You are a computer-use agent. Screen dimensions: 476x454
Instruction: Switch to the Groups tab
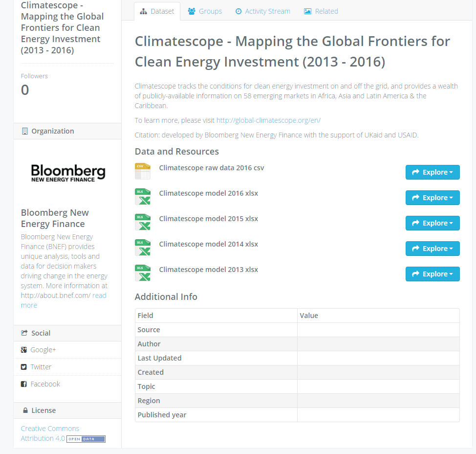coord(204,11)
